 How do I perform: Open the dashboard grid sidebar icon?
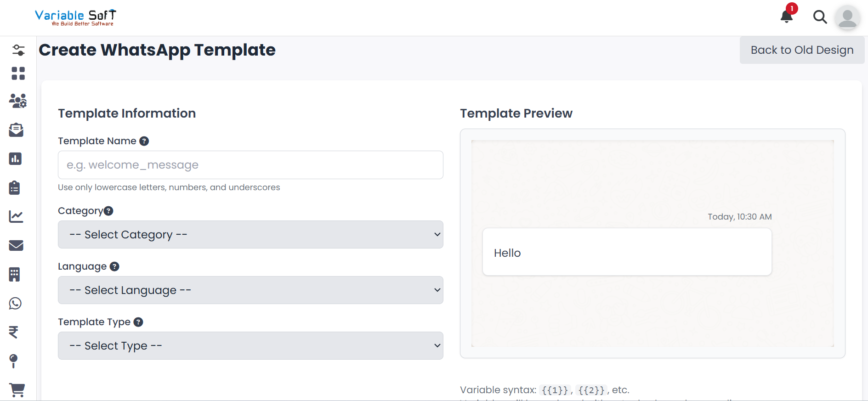18,73
